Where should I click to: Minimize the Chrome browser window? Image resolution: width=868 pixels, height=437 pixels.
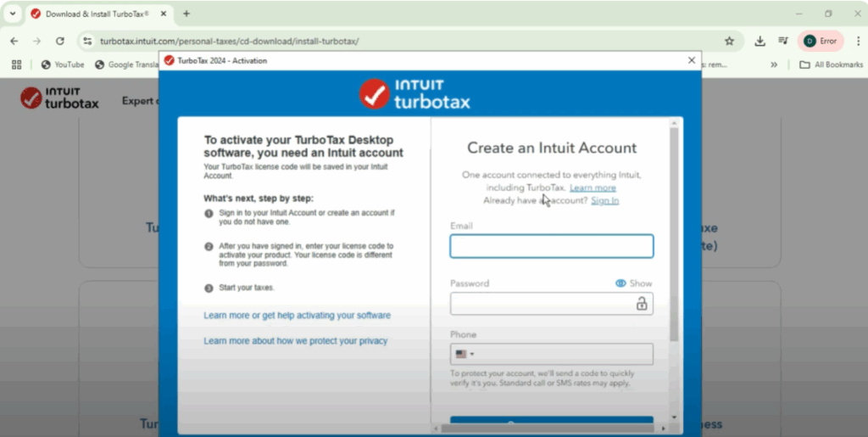tap(798, 14)
